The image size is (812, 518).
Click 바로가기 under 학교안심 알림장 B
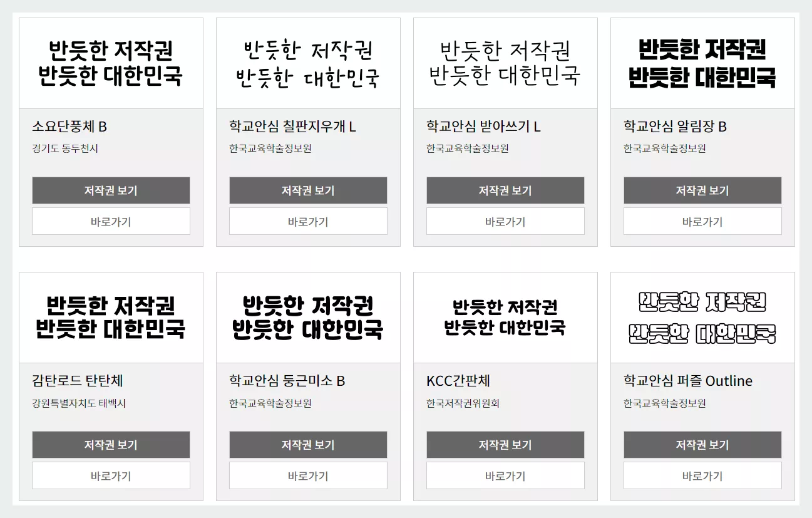tap(701, 220)
